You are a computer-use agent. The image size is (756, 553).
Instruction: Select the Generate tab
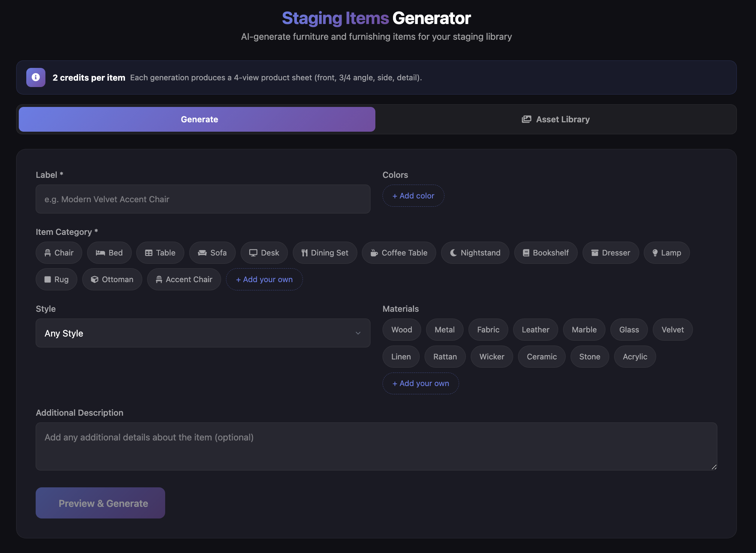point(199,119)
